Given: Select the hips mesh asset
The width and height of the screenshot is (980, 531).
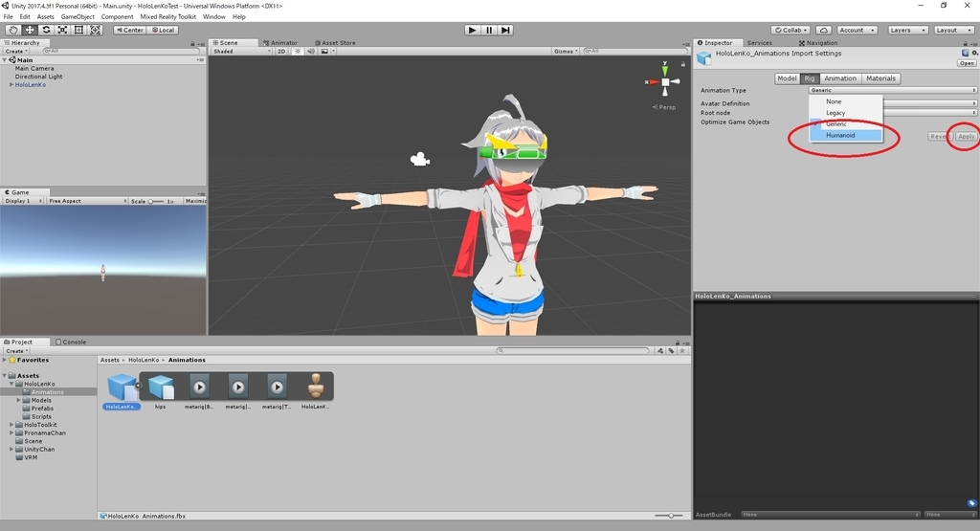Looking at the screenshot, I should 161,391.
